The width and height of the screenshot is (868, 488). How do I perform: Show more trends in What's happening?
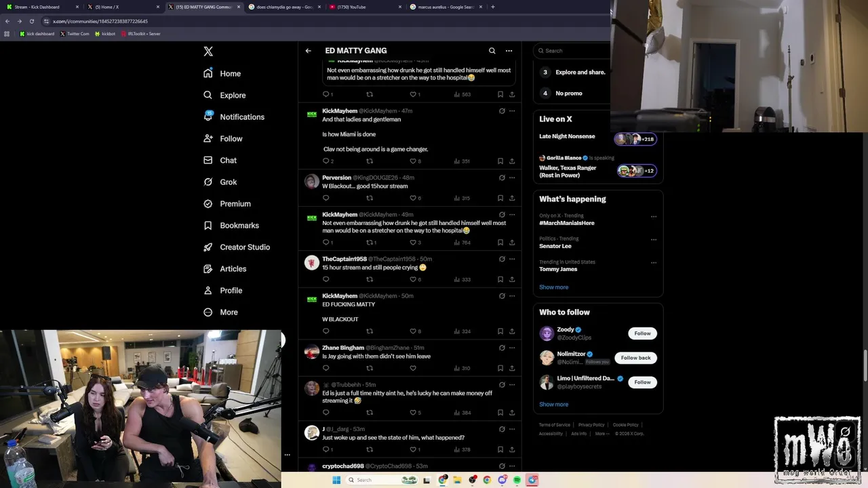553,287
